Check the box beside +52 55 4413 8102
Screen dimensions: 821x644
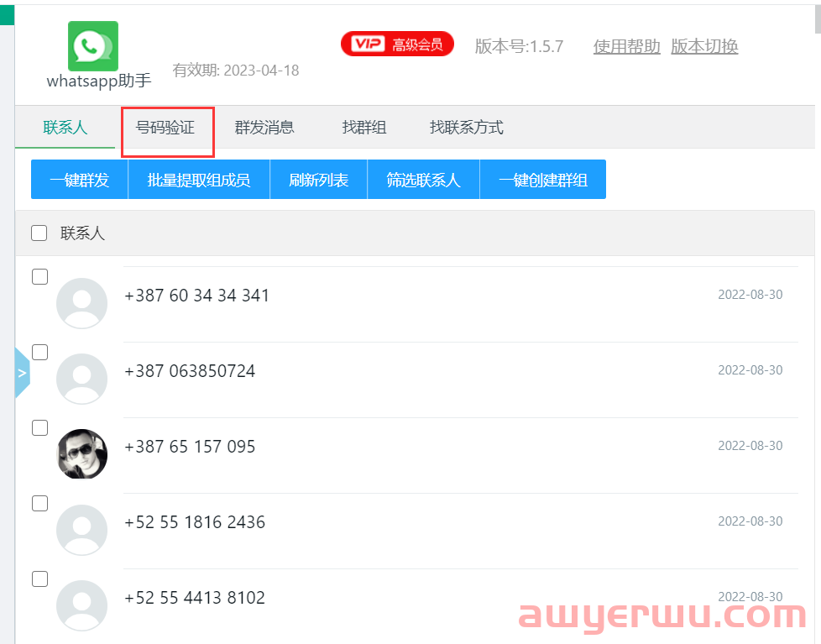(39, 579)
